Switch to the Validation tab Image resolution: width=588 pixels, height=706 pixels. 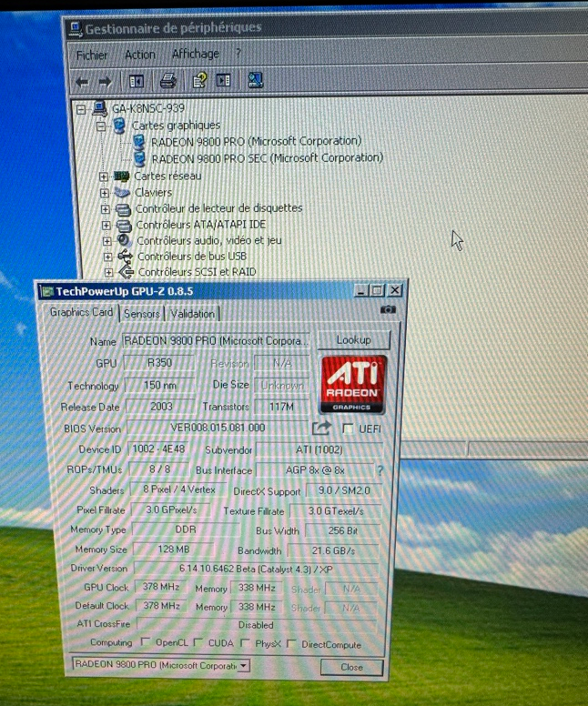pos(192,314)
